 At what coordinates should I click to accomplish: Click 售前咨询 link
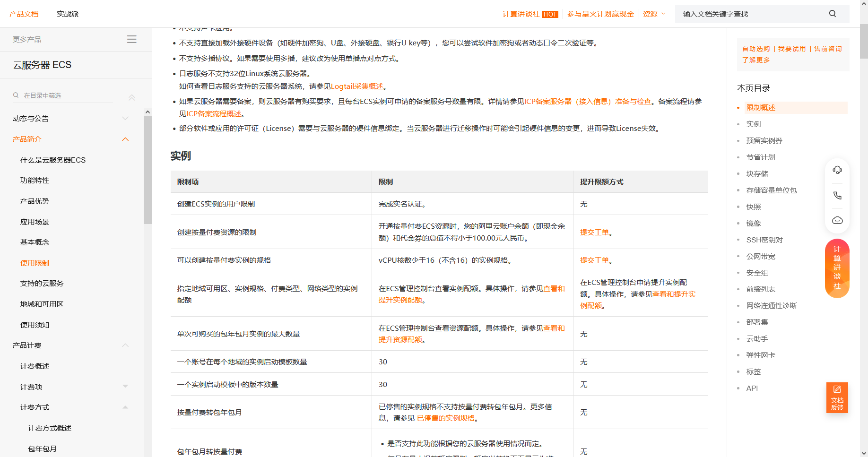(828, 49)
